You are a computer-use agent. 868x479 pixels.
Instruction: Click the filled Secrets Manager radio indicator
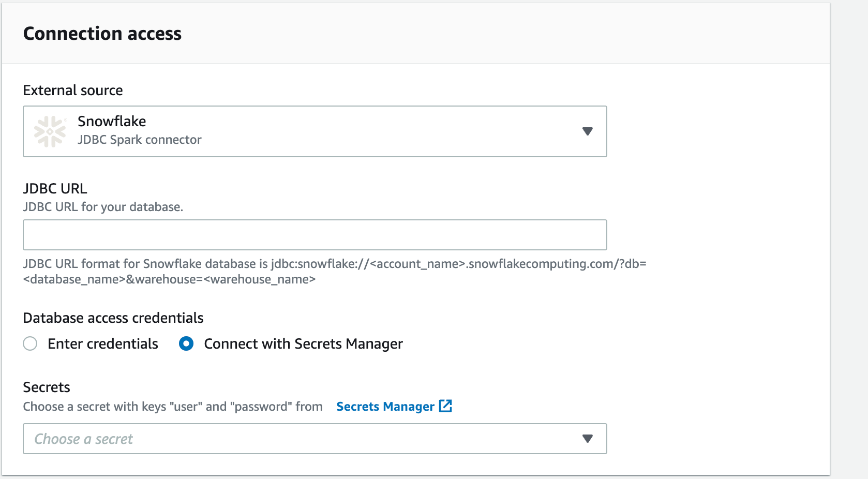(186, 343)
